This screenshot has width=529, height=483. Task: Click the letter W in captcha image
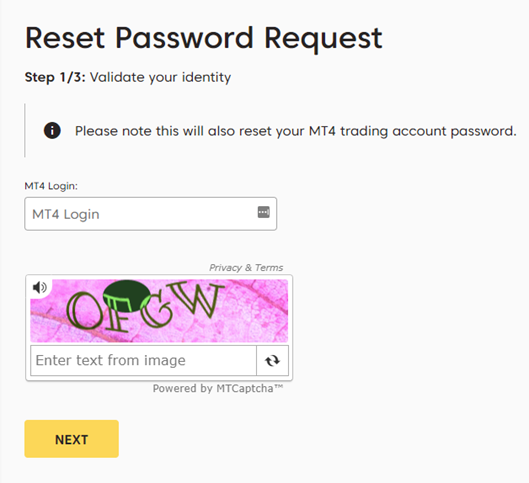(x=196, y=301)
